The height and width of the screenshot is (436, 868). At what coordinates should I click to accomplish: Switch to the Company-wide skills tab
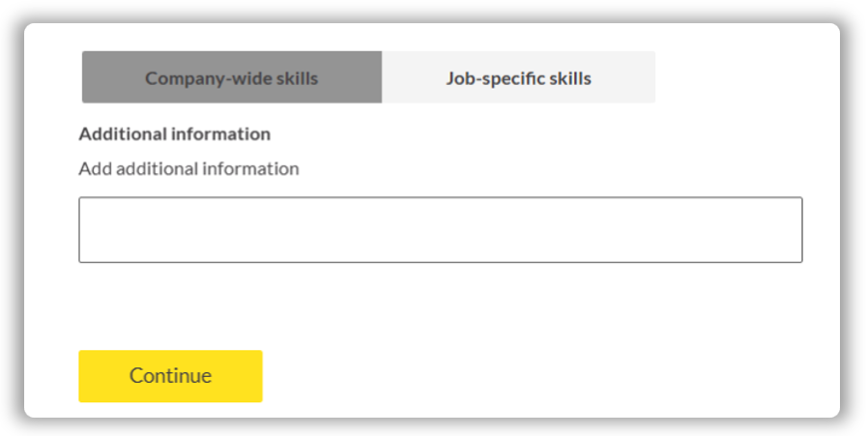(232, 77)
